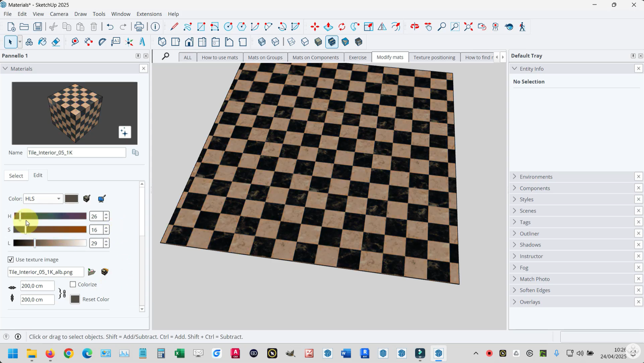The width and height of the screenshot is (644, 363).
Task: Switch to the Select materials tab
Action: (16, 176)
